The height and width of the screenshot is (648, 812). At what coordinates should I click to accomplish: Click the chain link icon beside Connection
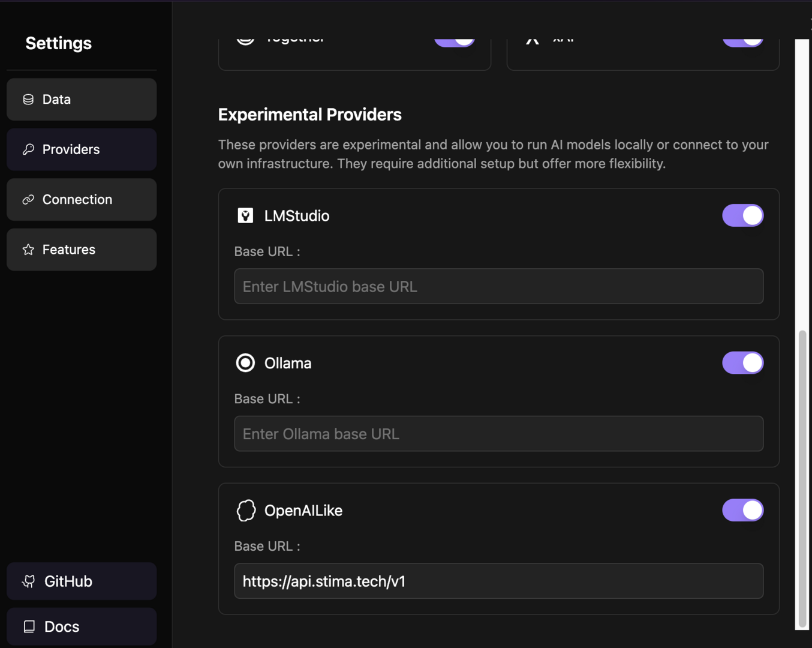[x=28, y=200]
